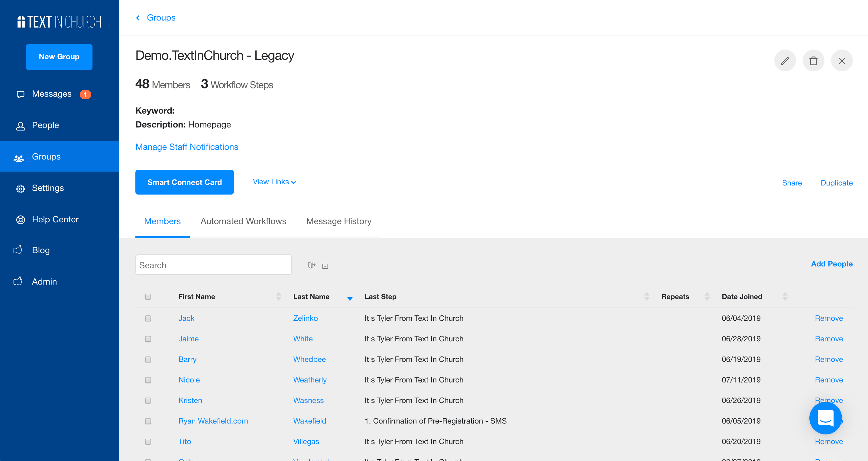Image resolution: width=868 pixels, height=461 pixels.
Task: Remove Jack Zelinko from the group
Action: 829,318
